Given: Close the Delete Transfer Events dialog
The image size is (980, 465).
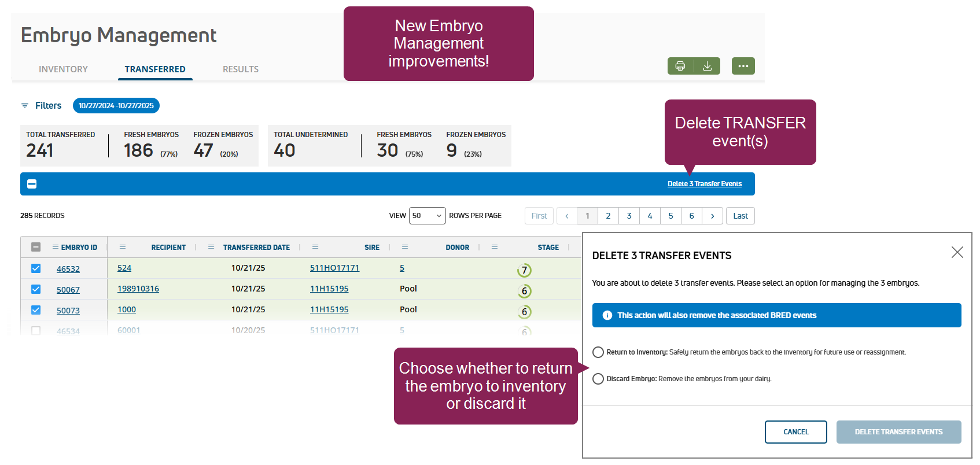Looking at the screenshot, I should tap(957, 252).
